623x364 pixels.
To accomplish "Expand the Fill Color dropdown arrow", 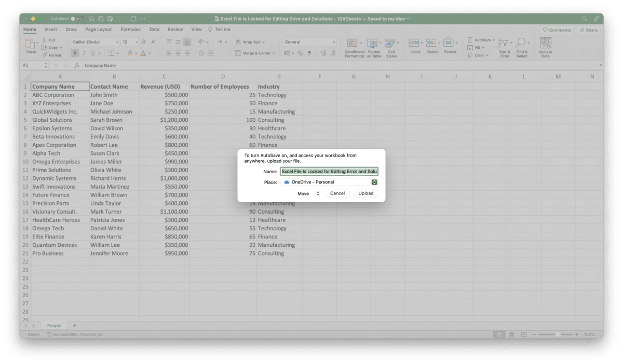I will coord(136,53).
